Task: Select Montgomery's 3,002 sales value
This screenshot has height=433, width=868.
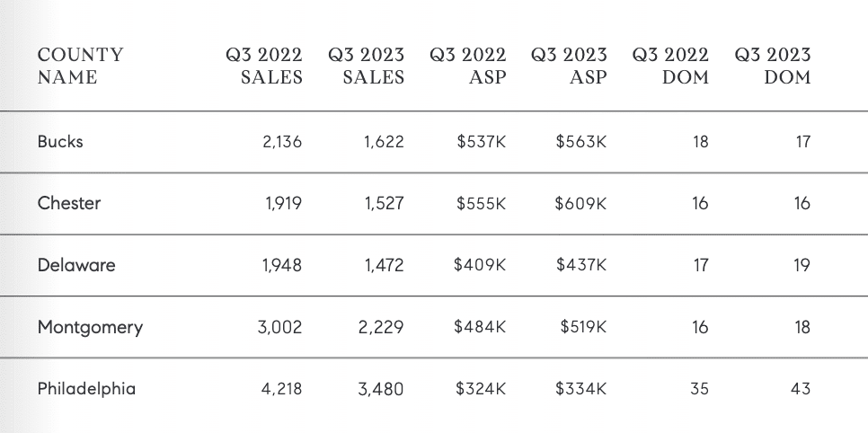Action: (280, 327)
